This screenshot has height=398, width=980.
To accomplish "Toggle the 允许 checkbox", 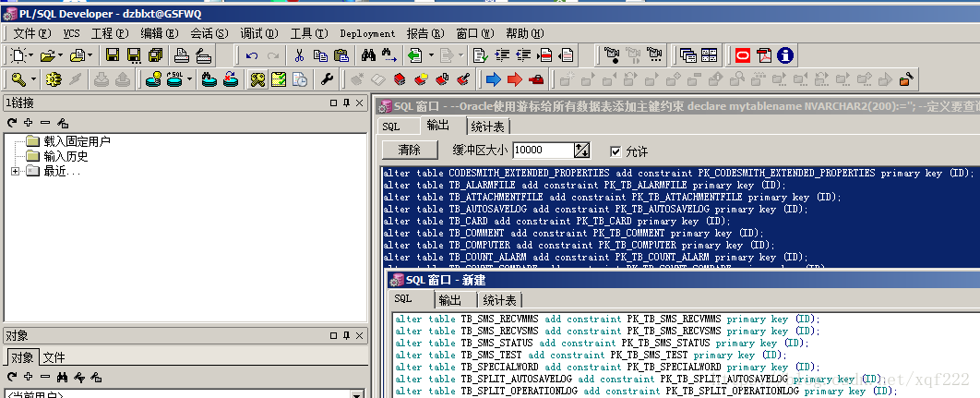I will point(615,151).
